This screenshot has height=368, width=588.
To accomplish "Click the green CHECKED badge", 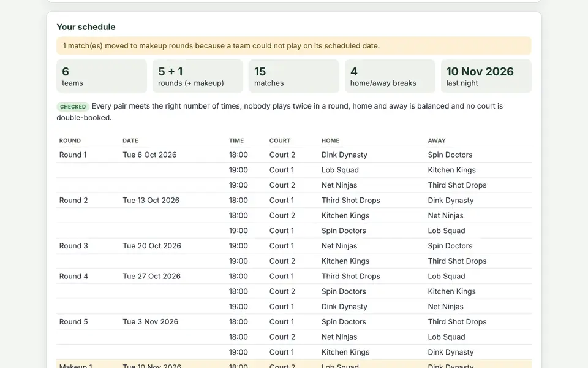I will (x=73, y=107).
